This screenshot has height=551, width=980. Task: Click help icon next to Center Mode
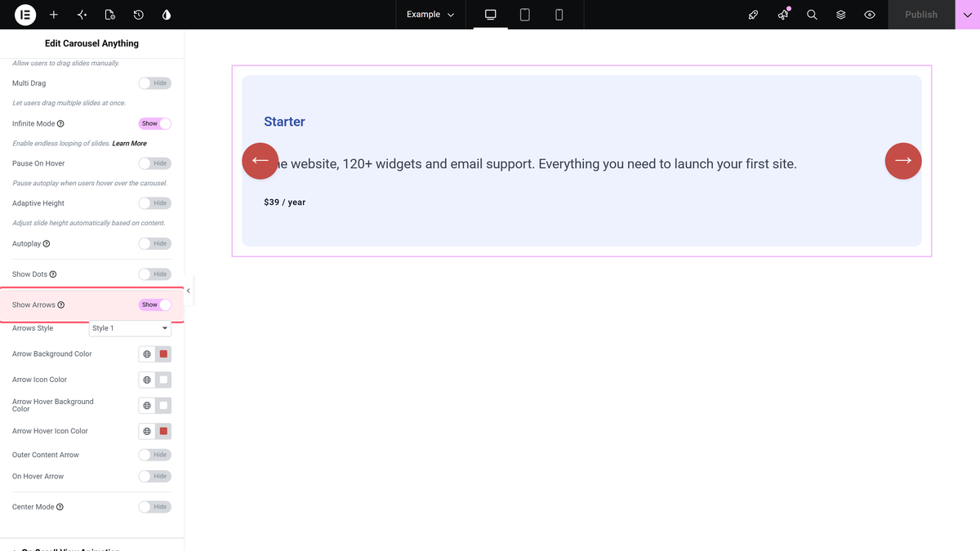(x=60, y=507)
